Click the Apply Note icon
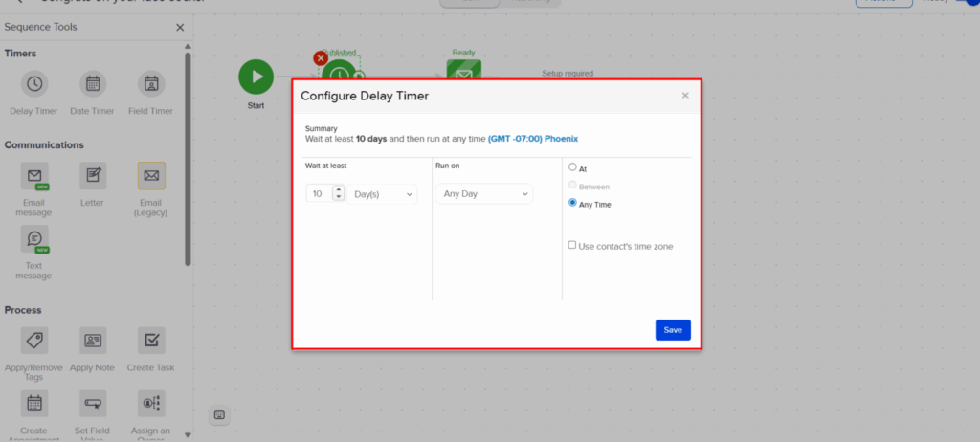 point(93,341)
